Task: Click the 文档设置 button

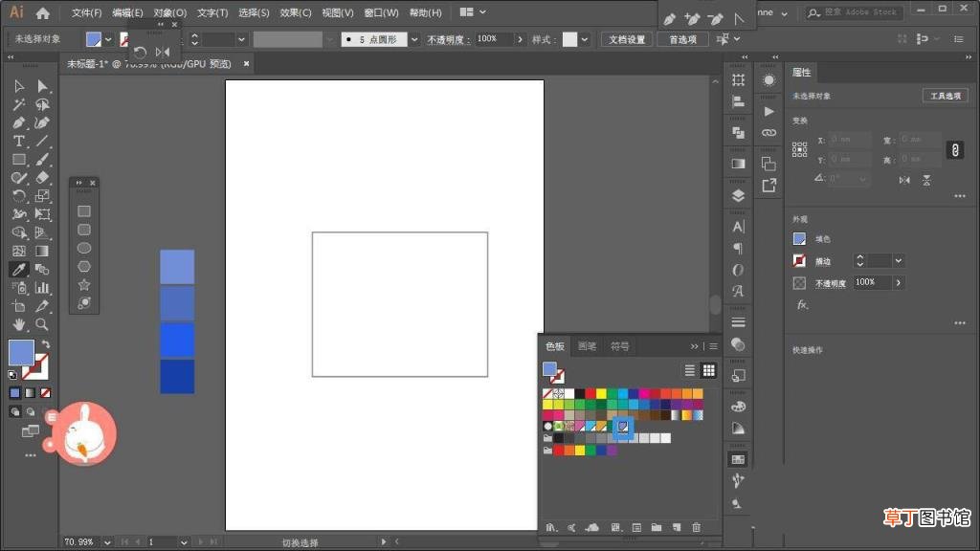Action: click(627, 39)
